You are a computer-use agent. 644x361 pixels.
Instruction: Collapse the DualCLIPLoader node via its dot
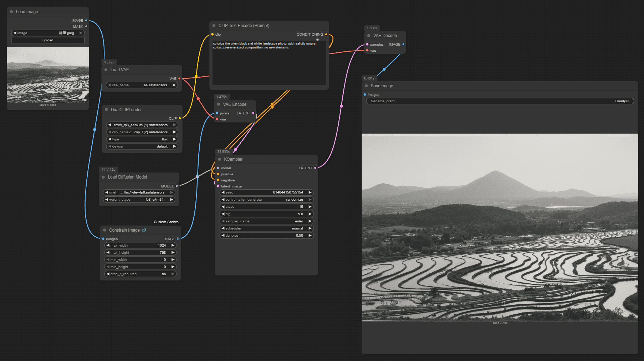(x=106, y=110)
